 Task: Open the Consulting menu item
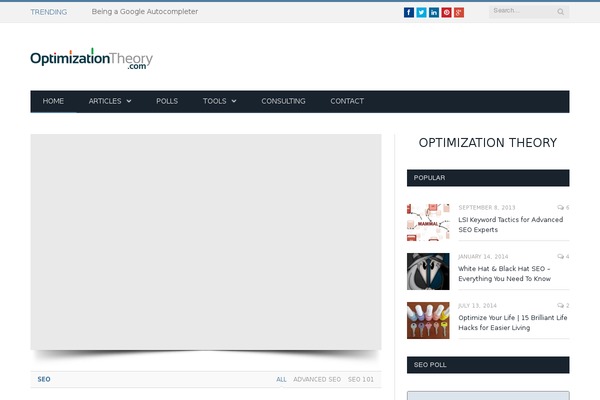click(x=283, y=101)
